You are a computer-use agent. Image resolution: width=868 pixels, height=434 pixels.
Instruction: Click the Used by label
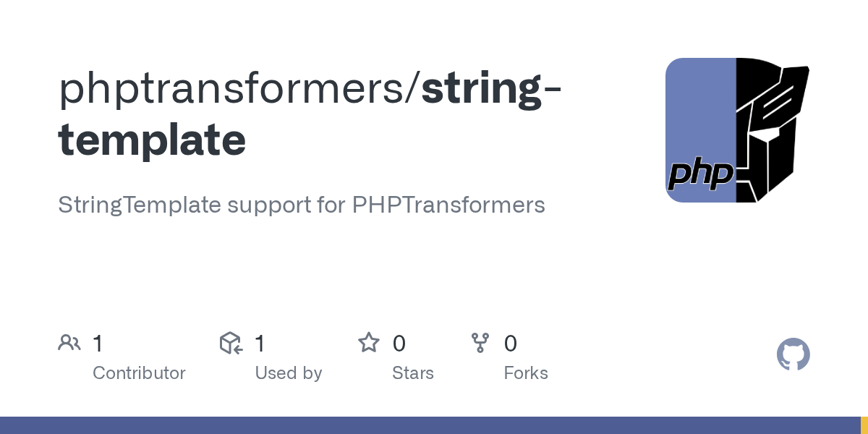point(288,373)
